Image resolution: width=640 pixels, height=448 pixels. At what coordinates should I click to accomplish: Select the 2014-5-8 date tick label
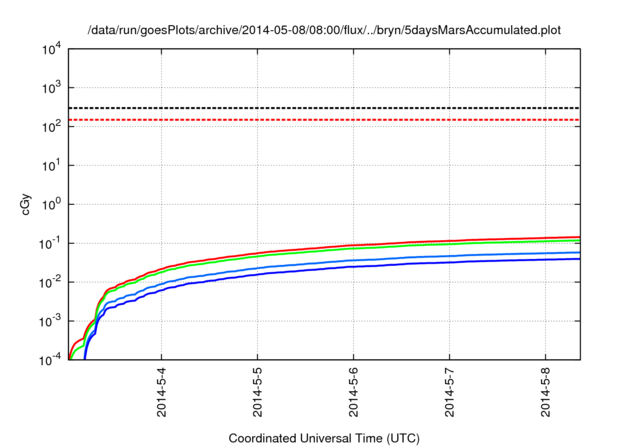[546, 392]
